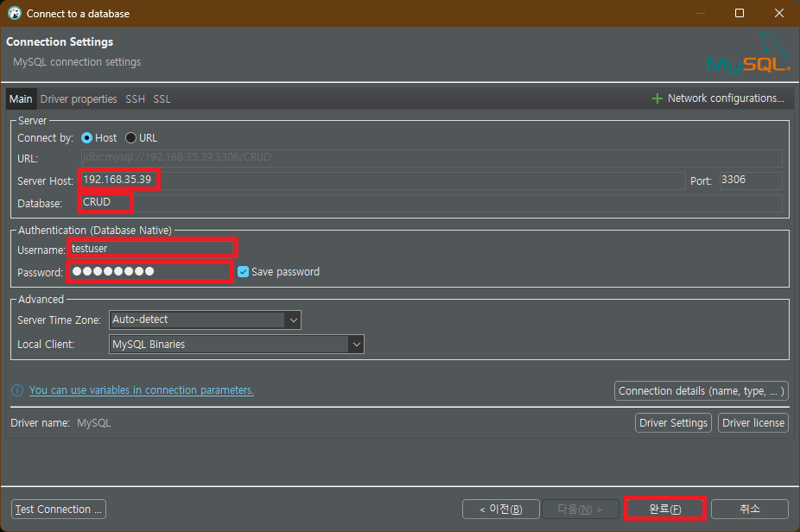Click the Username field with testuser

(151, 249)
